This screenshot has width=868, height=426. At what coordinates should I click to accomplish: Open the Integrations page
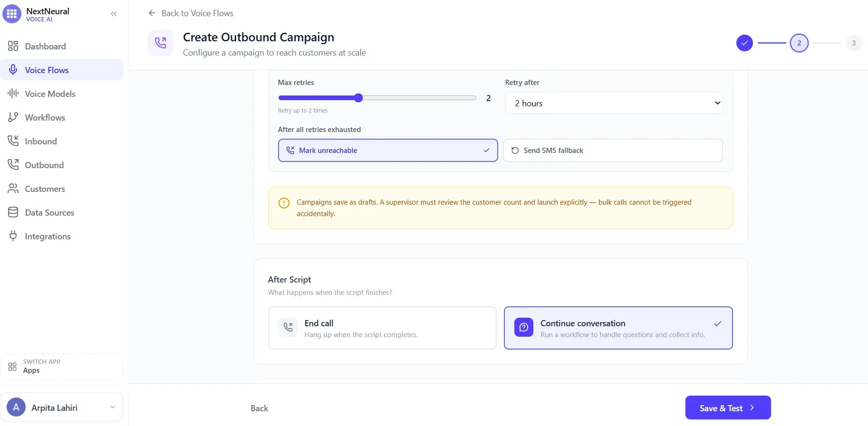click(62, 236)
